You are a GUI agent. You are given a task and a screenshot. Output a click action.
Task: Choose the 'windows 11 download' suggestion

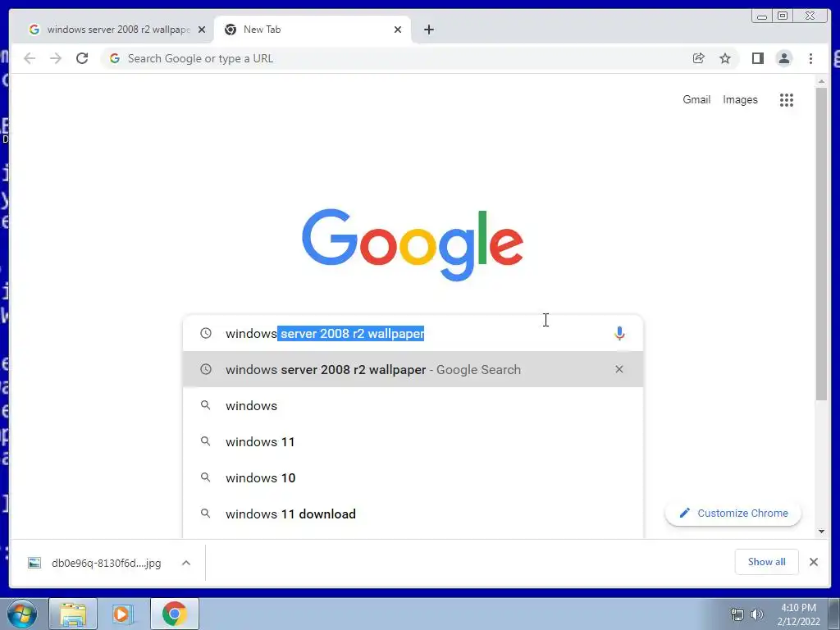pos(413,514)
